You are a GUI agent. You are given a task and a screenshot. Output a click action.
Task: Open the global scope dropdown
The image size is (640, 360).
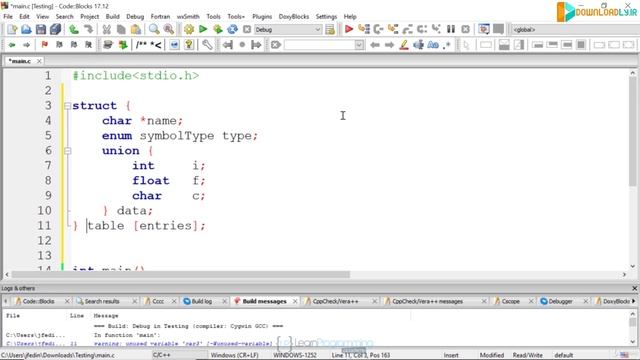(x=576, y=29)
